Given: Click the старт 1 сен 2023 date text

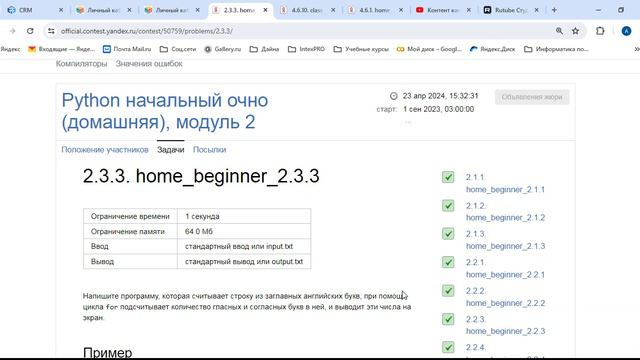Looking at the screenshot, I should coord(425,109).
